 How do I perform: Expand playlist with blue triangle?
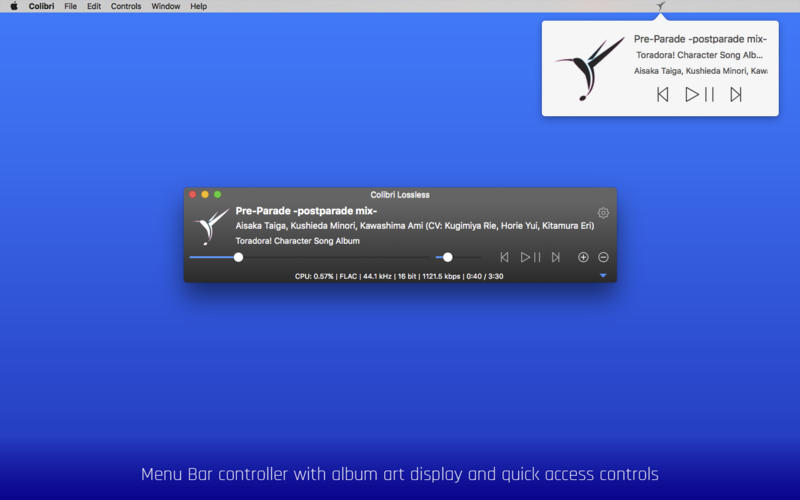click(x=603, y=276)
